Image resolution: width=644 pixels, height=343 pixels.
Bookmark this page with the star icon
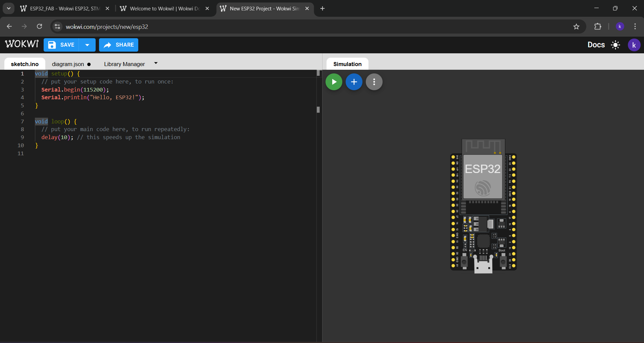pos(576,26)
